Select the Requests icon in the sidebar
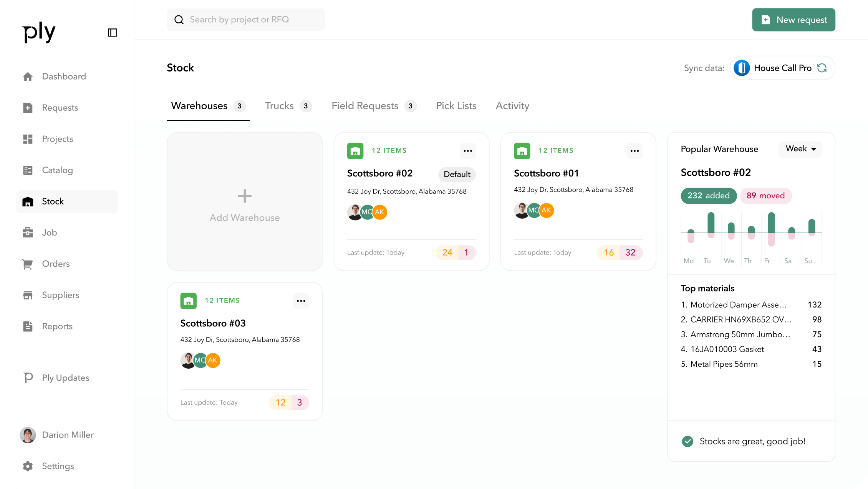The image size is (868, 489). (x=28, y=108)
